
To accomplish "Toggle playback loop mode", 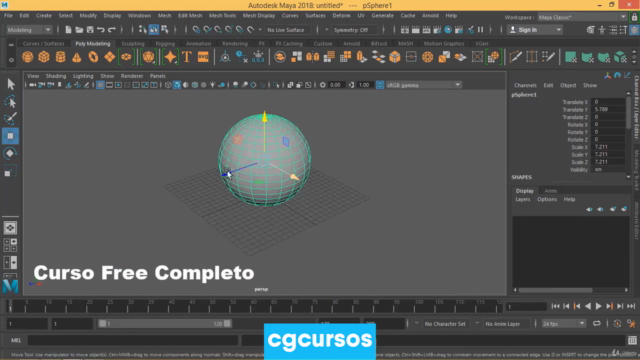I will tap(597, 324).
